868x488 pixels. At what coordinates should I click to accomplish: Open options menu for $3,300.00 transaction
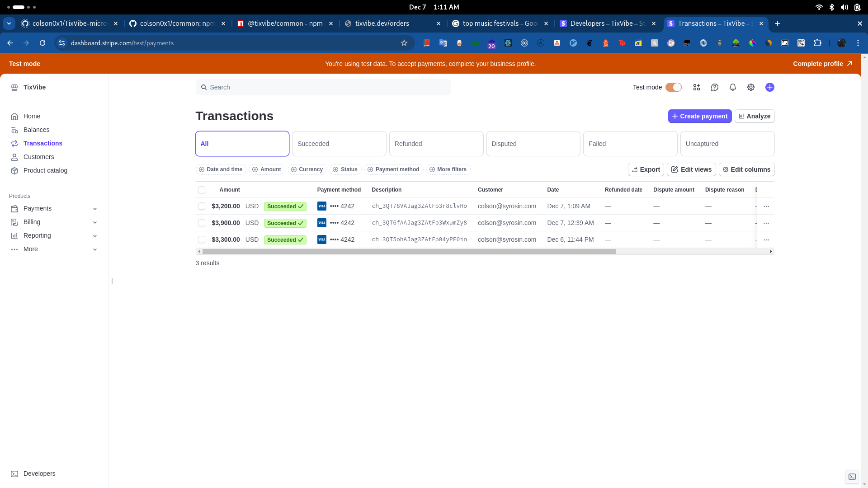pyautogui.click(x=766, y=239)
